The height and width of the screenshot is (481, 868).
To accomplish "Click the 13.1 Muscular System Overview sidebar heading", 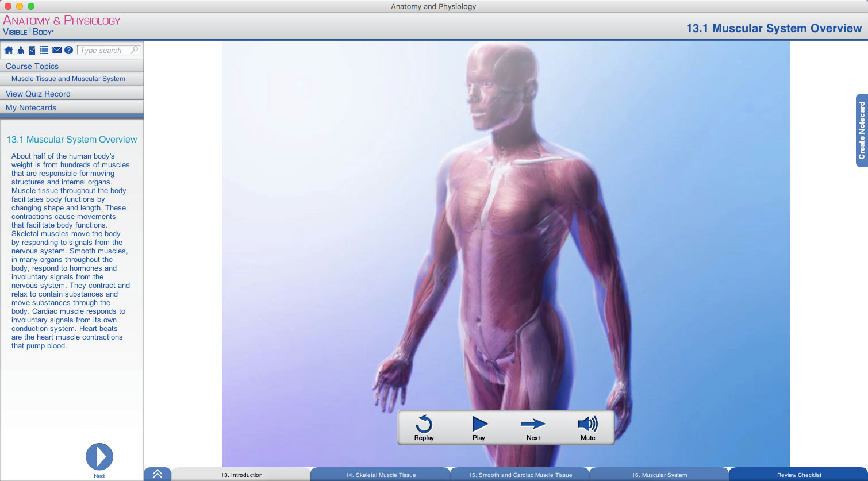I will coord(72,140).
